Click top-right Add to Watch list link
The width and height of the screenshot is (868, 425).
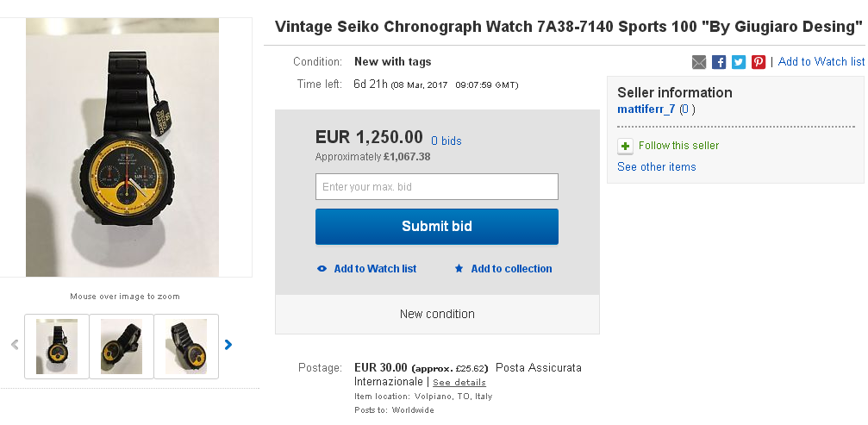click(821, 62)
